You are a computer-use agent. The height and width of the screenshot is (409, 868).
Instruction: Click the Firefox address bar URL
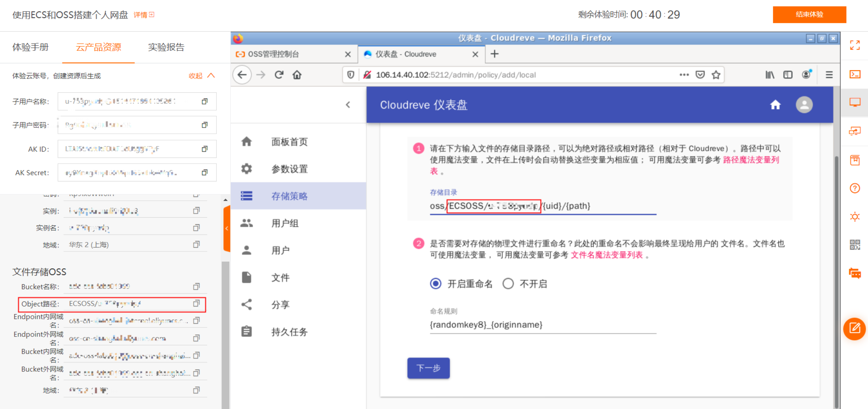455,75
